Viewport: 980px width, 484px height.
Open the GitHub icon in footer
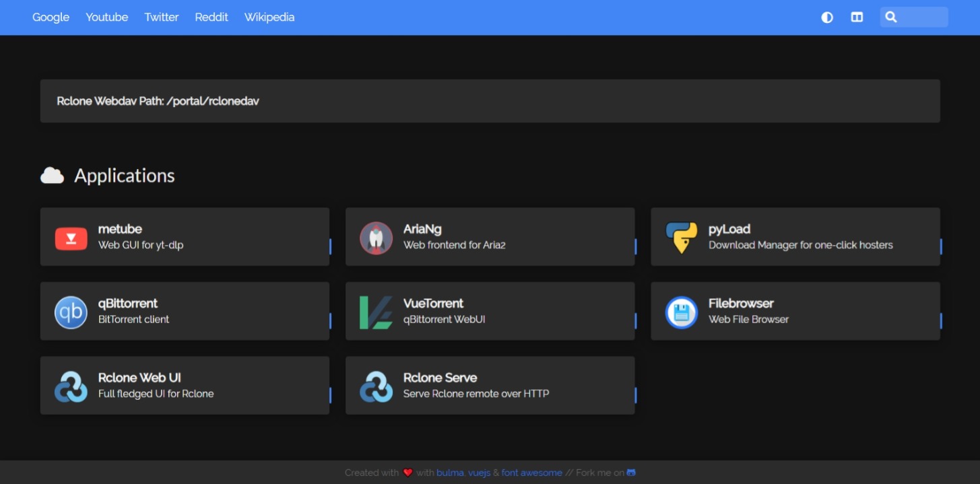click(631, 473)
